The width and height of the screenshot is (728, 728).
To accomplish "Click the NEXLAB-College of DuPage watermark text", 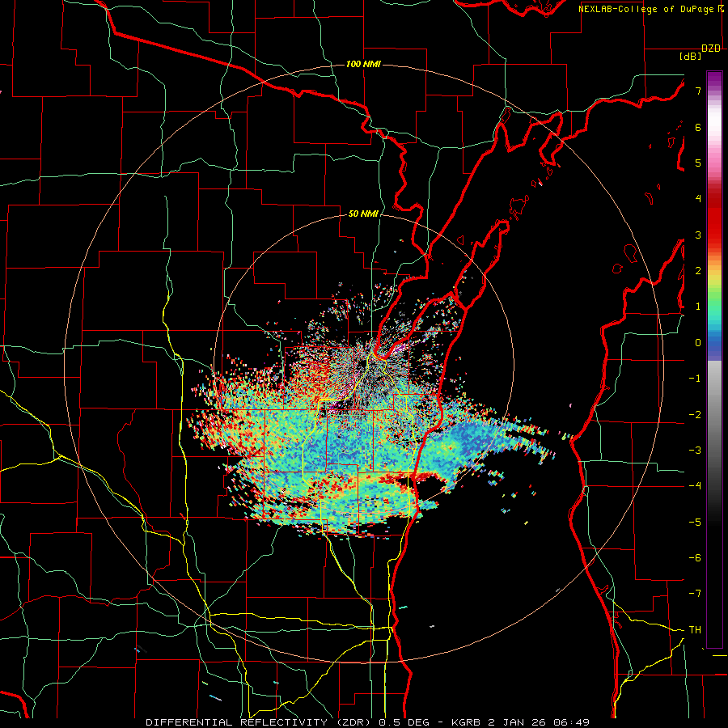I will (x=647, y=9).
